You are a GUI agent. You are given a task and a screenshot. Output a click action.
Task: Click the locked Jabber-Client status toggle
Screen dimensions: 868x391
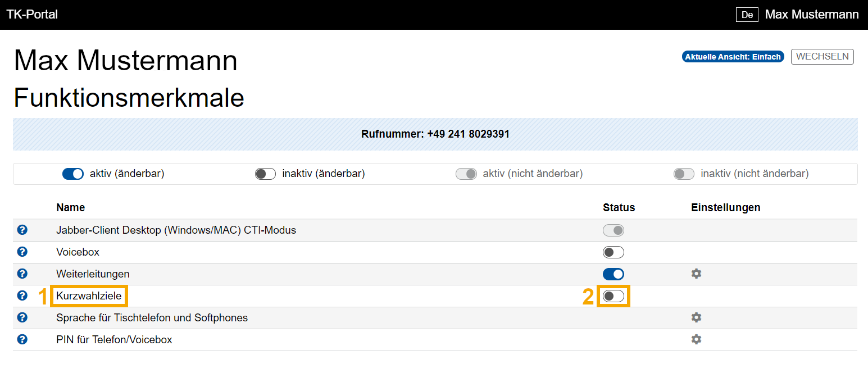coord(613,230)
